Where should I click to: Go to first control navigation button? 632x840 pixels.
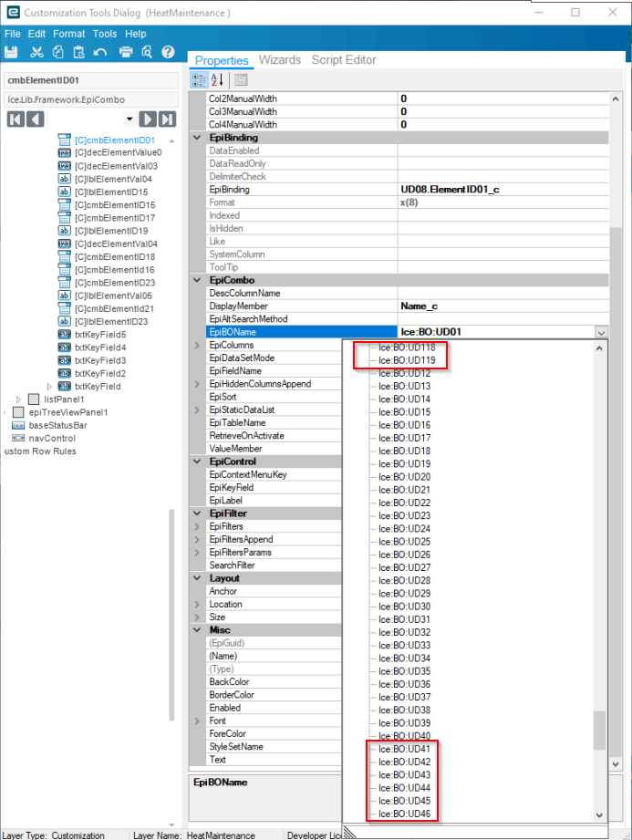(16, 119)
